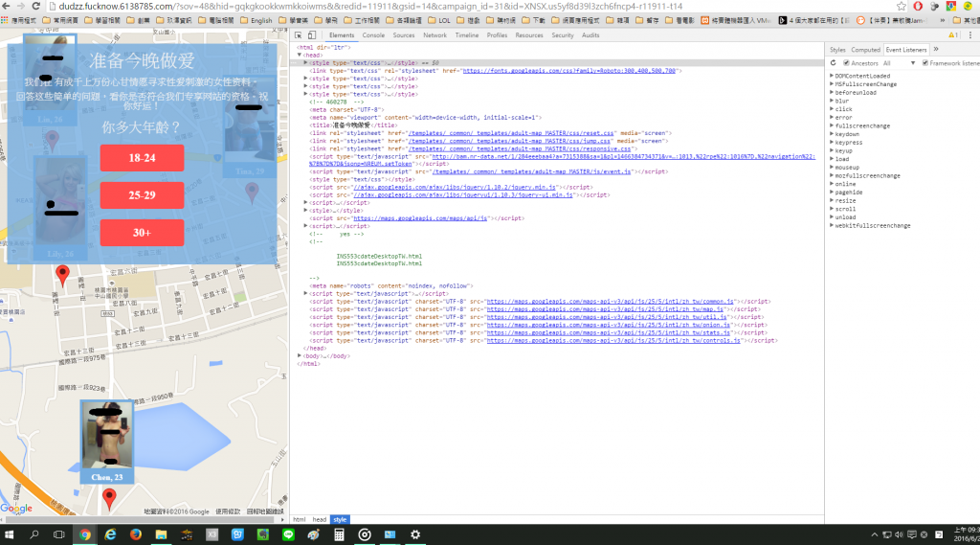
Task: Click the 30+ age button
Action: 142,233
